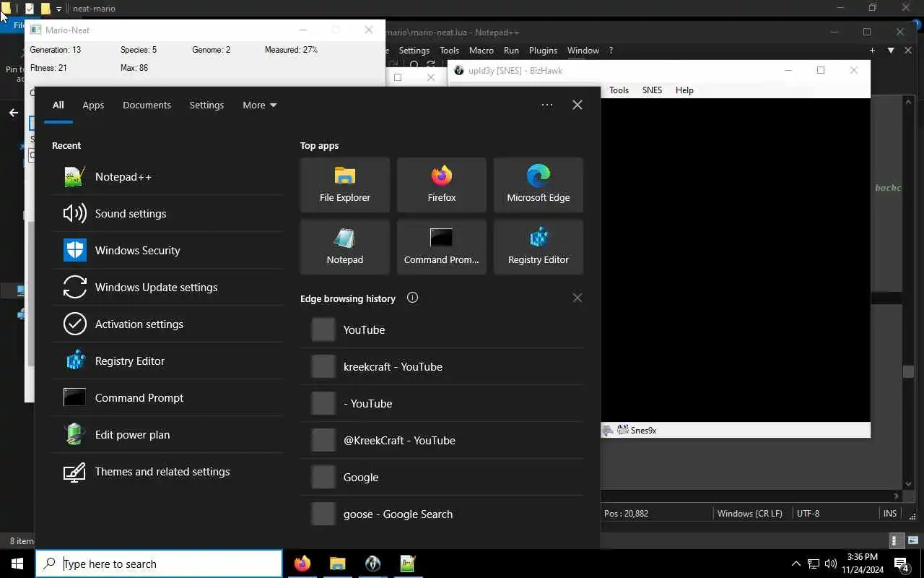This screenshot has height=578, width=924.
Task: Close the search panel with X
Action: (577, 105)
